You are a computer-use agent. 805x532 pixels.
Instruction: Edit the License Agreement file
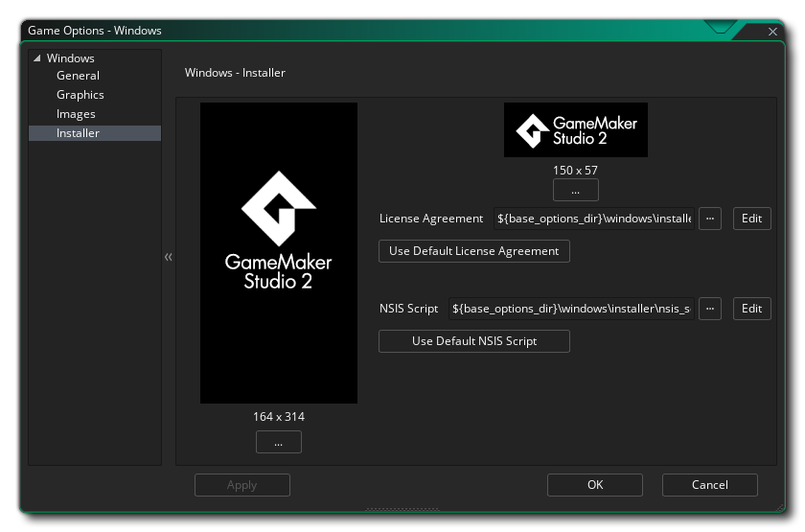click(x=751, y=219)
